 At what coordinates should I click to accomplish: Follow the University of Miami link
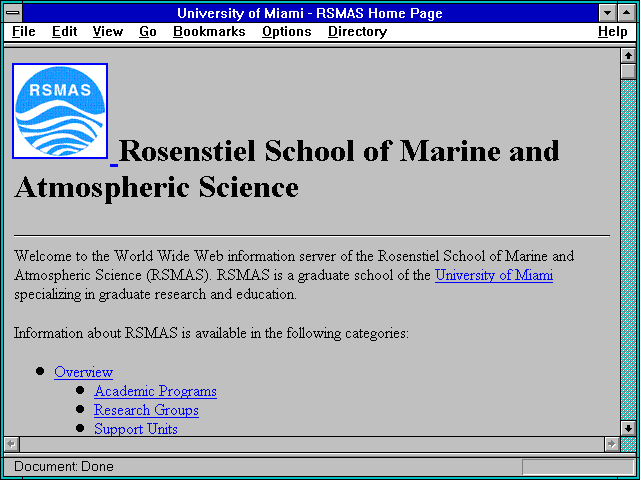coord(494,275)
